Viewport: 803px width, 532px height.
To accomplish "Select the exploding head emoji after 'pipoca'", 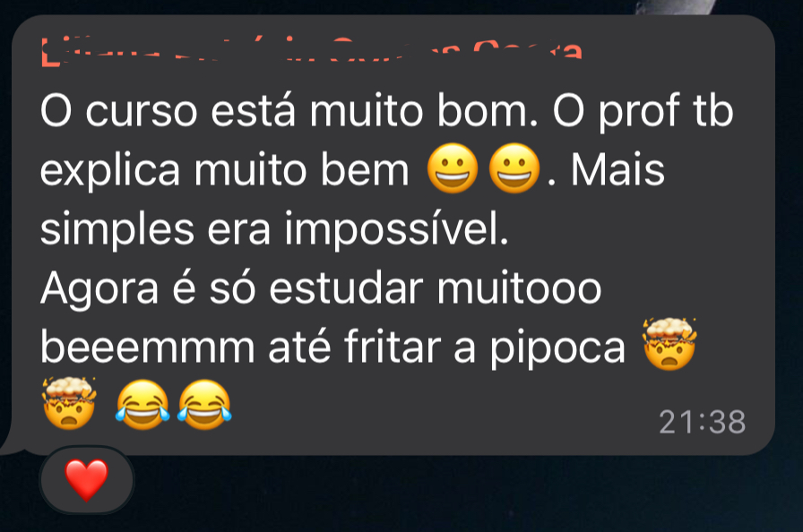I will (669, 344).
